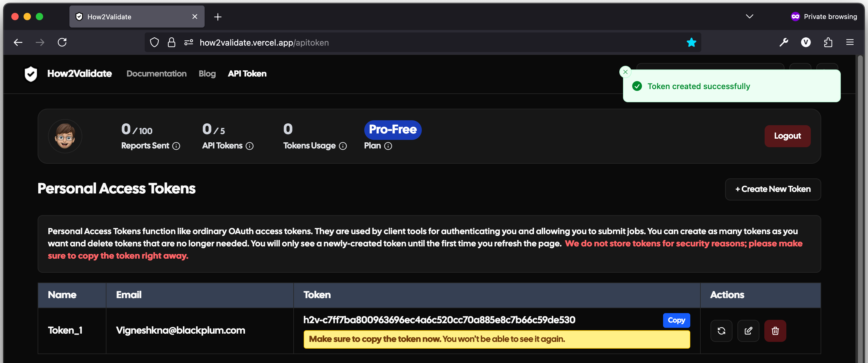Open the site permissions icon in the address bar
868x363 pixels.
coord(188,43)
